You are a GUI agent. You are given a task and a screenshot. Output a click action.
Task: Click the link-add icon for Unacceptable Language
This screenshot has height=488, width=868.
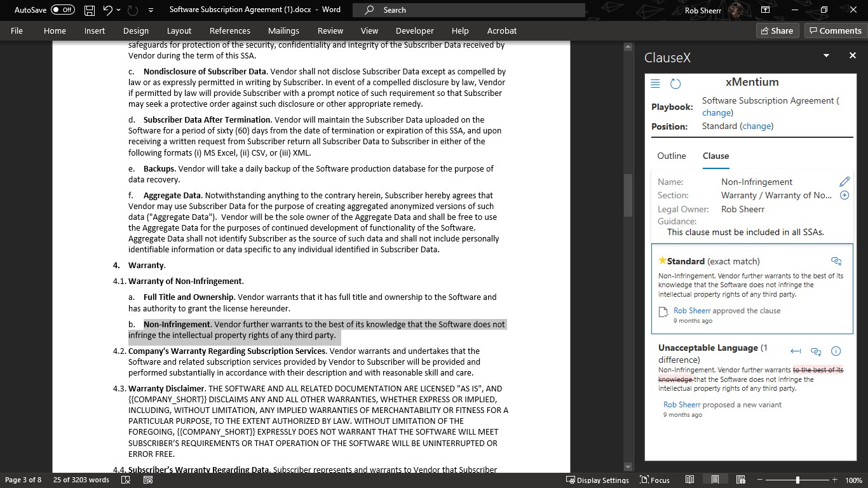pos(816,351)
